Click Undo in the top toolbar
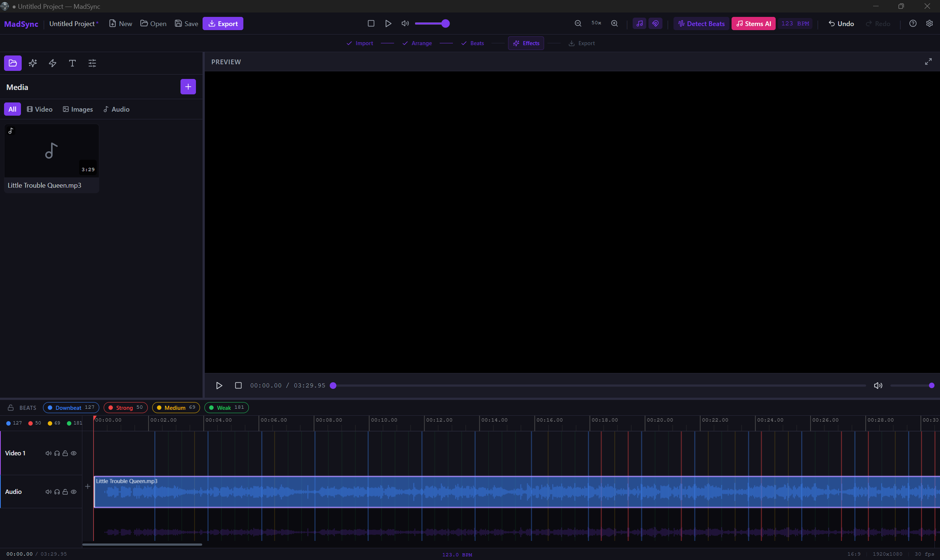This screenshot has height=560, width=940. (841, 23)
